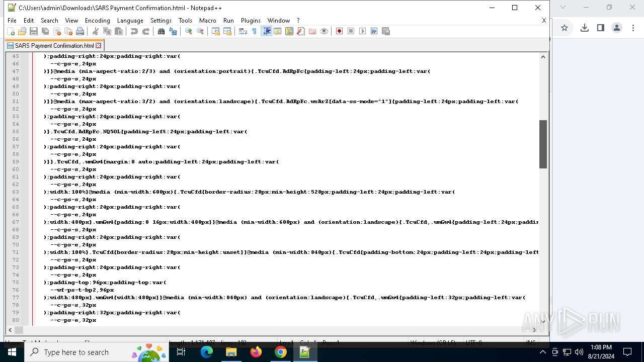Open the Settings menu
Screen dimensions: 644x362
161,21
